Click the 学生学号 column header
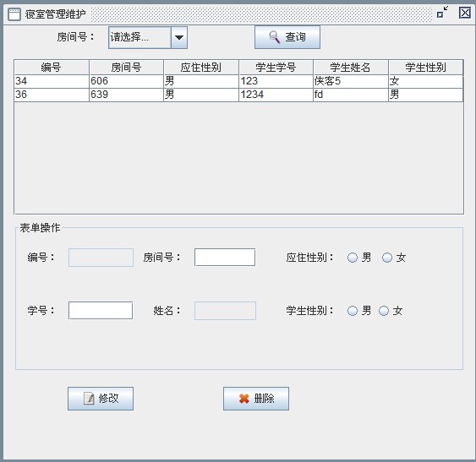Image resolution: width=476 pixels, height=462 pixels. (x=276, y=67)
